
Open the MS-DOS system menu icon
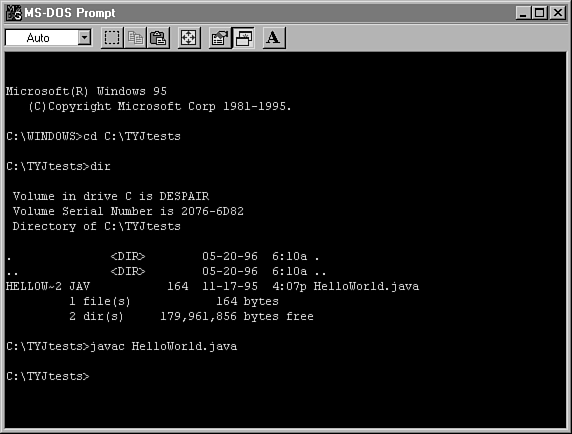coord(14,13)
